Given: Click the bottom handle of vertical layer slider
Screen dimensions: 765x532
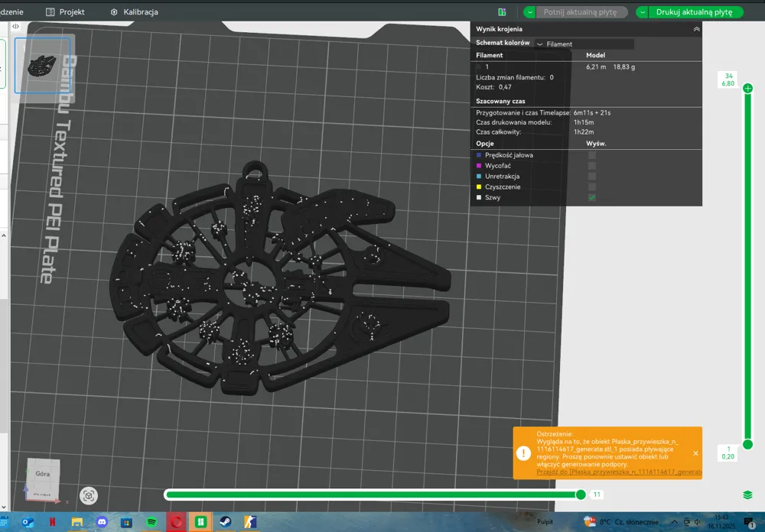Looking at the screenshot, I should coord(747,444).
